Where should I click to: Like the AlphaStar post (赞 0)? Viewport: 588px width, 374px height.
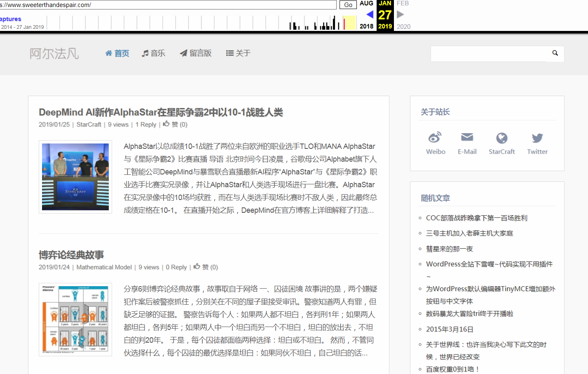[175, 124]
